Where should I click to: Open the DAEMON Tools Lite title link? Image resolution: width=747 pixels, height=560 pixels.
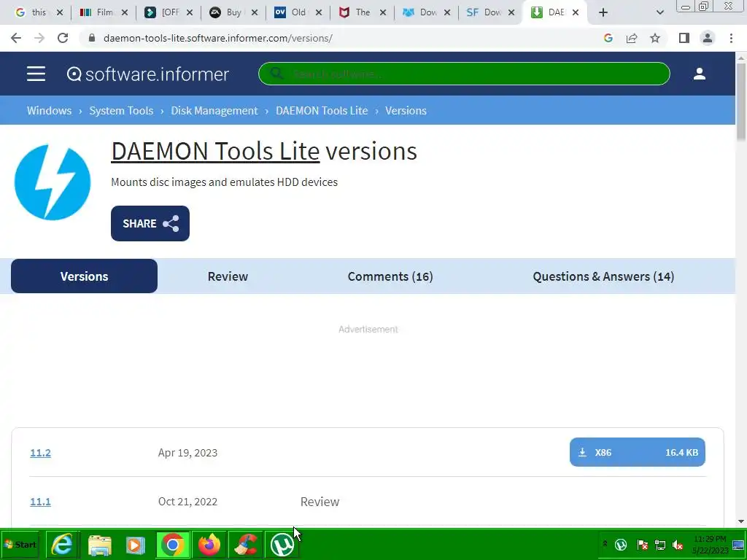(x=215, y=151)
